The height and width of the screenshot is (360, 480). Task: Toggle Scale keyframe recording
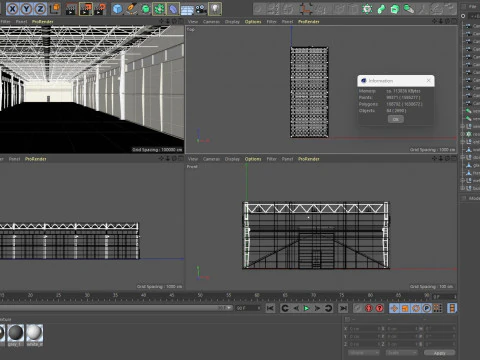pos(405,308)
